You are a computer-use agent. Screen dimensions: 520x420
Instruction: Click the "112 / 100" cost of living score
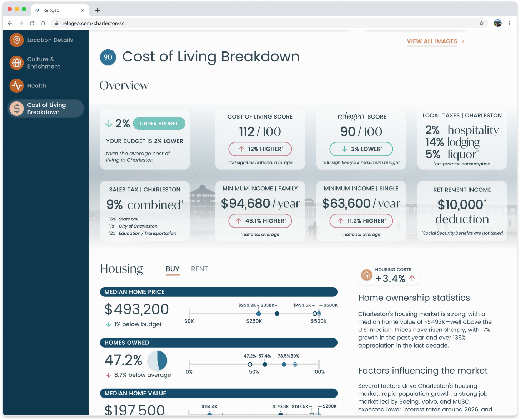260,132
